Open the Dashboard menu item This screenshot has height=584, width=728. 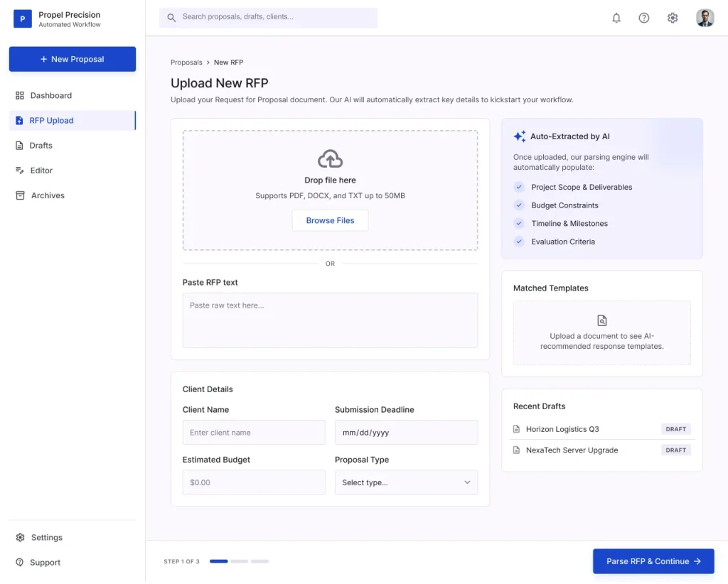[73, 95]
